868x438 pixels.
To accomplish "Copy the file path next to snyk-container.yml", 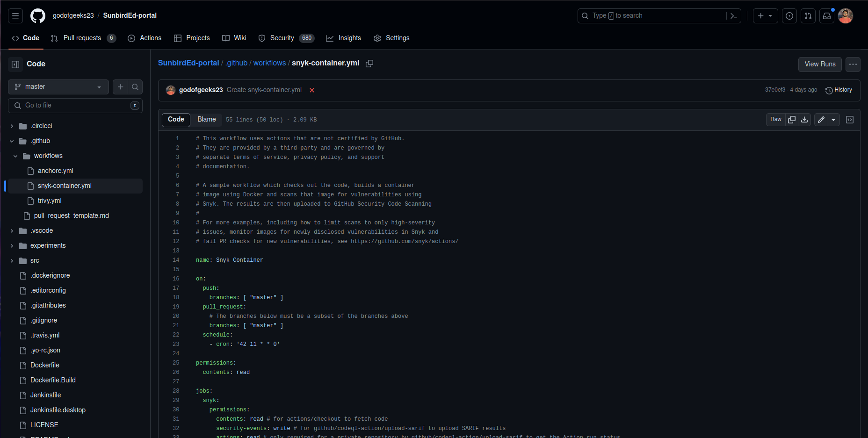I will [x=369, y=63].
